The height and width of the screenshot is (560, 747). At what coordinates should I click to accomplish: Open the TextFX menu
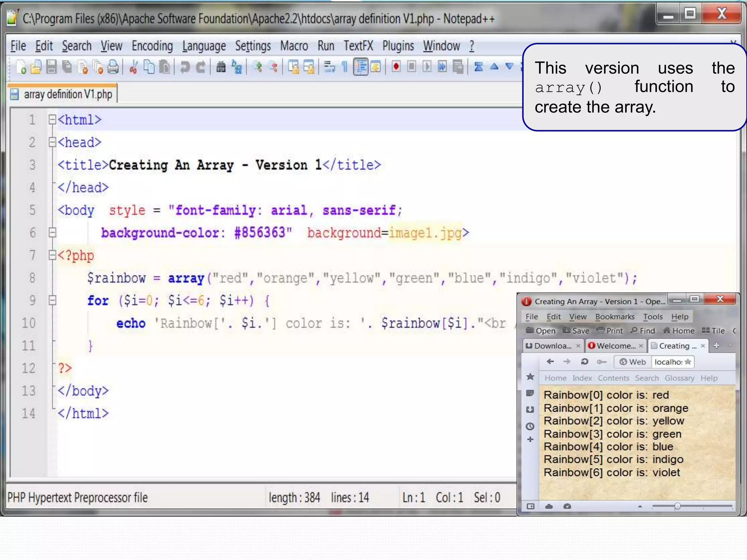[x=358, y=46]
